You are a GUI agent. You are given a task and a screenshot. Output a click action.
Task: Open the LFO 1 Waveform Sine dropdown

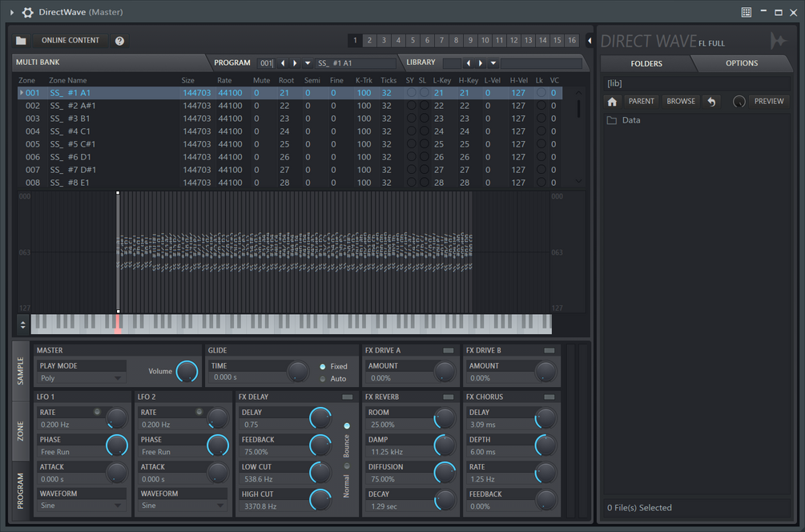coord(82,506)
